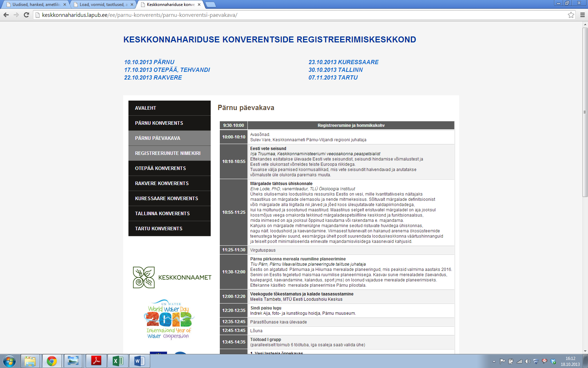The width and height of the screenshot is (588, 368).
Task: Bookmark this page with the star icon
Action: click(x=571, y=15)
